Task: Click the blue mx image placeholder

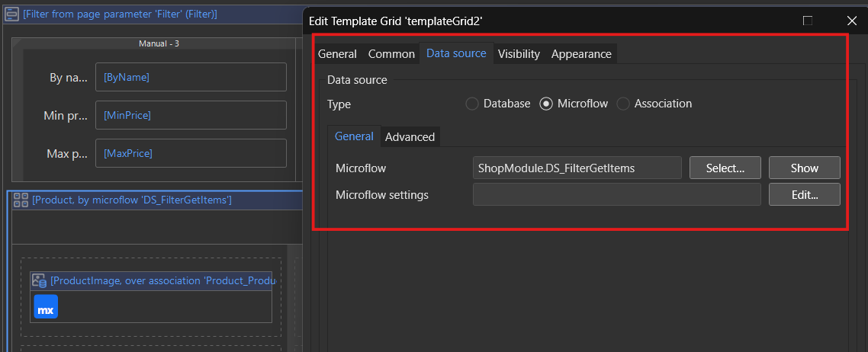Action: pos(46,307)
